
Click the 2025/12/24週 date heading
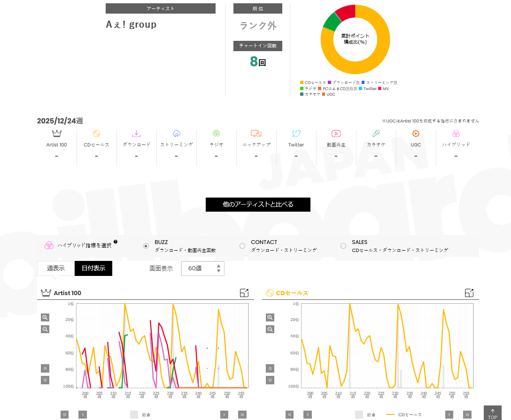point(60,121)
